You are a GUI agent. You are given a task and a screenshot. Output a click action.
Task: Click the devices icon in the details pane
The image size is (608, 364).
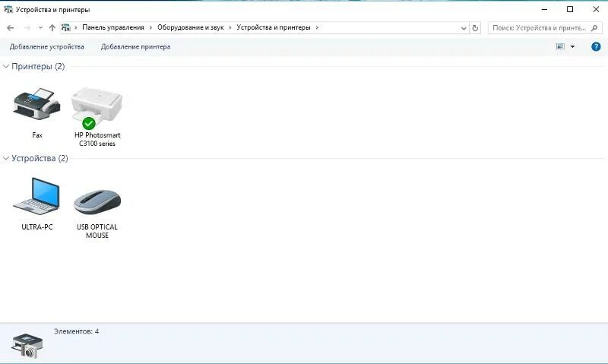[27, 346]
